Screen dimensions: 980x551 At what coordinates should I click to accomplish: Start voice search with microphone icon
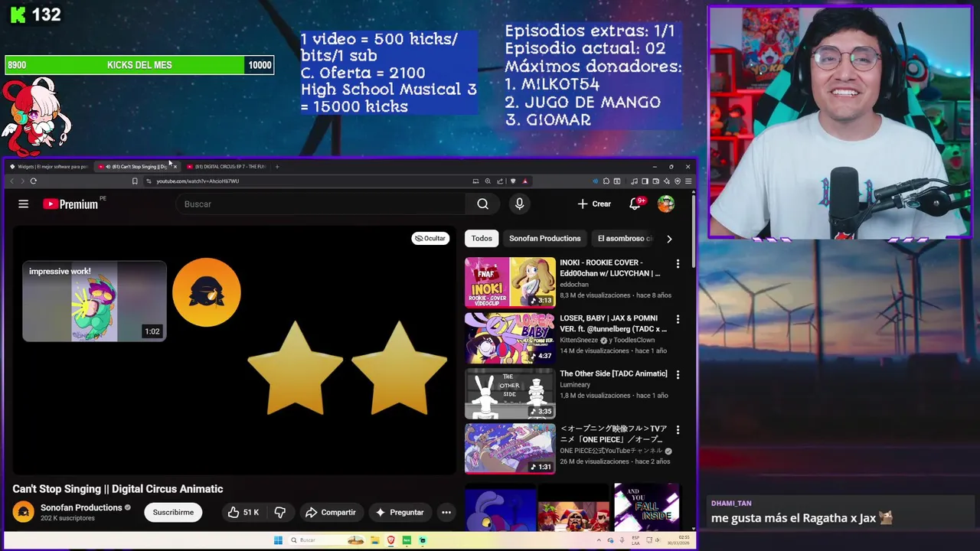(519, 204)
